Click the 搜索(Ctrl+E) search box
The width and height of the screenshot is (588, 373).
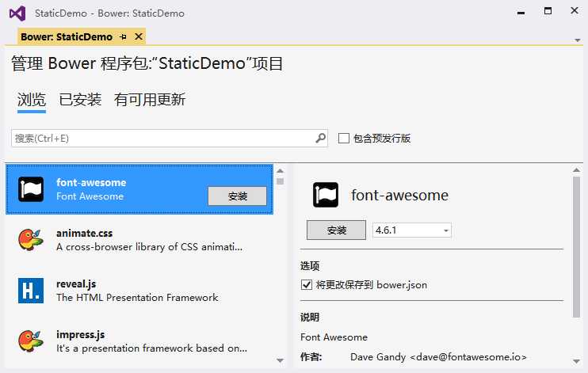pyautogui.click(x=170, y=139)
